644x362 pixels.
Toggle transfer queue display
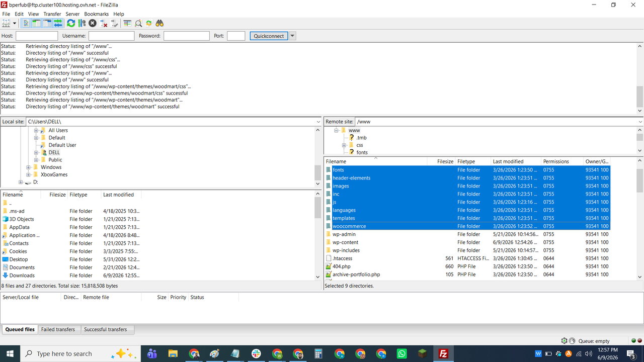point(58,23)
